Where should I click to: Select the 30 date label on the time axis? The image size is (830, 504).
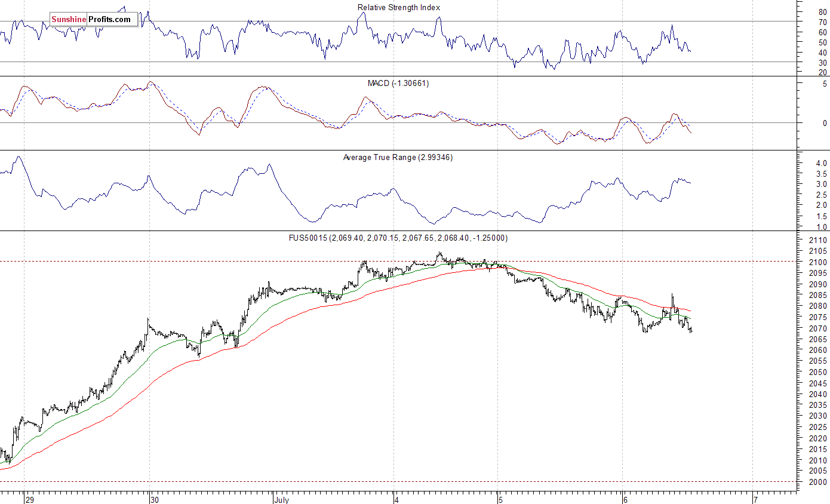click(155, 499)
